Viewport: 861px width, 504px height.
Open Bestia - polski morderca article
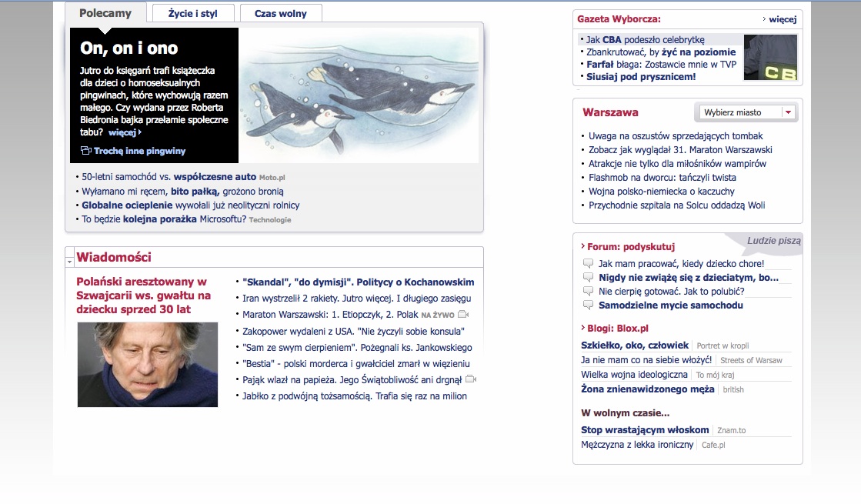point(356,363)
